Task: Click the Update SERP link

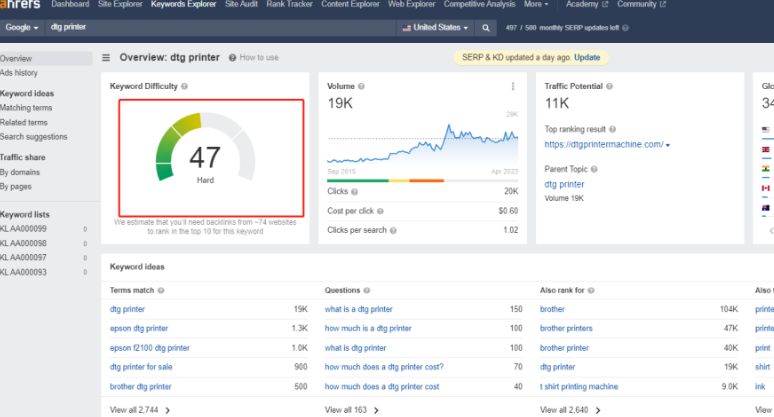Action: coord(588,58)
